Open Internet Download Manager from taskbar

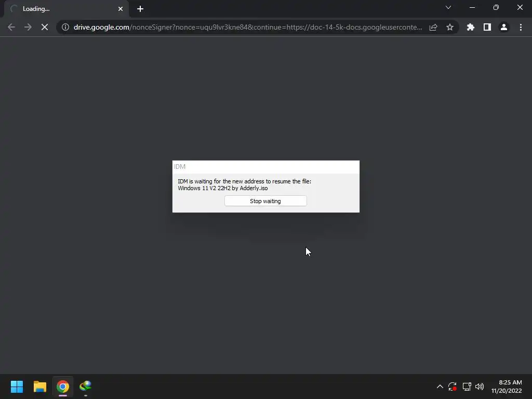point(86,387)
